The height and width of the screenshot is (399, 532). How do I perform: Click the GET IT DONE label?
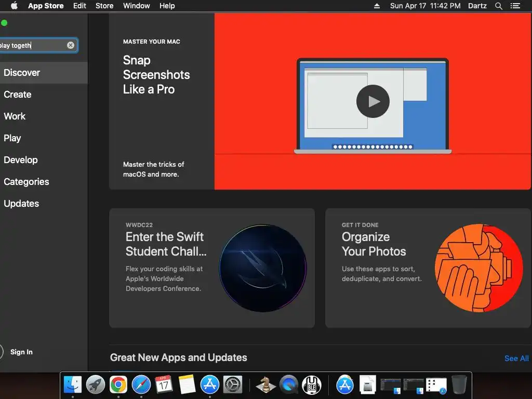tap(360, 225)
